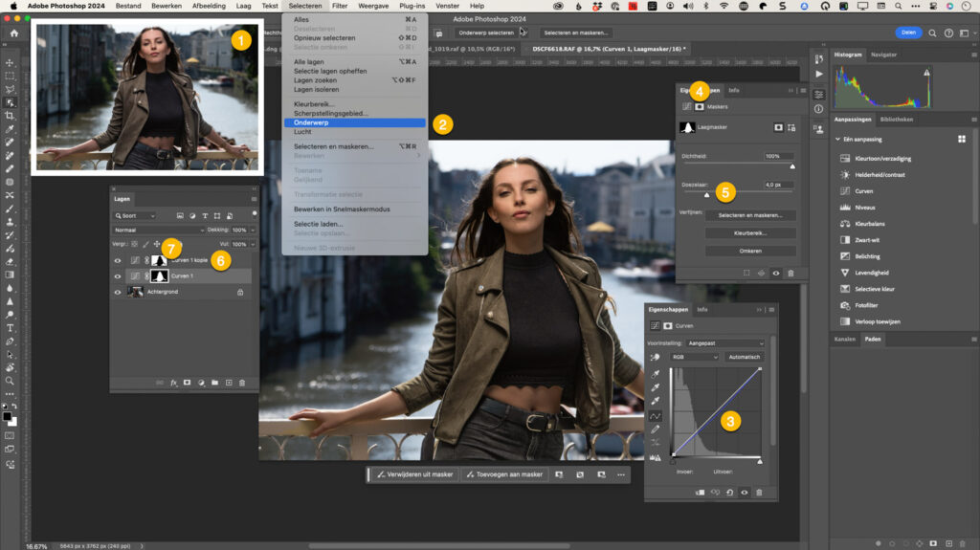Open the Normaal blend mode dropdown

pos(159,230)
